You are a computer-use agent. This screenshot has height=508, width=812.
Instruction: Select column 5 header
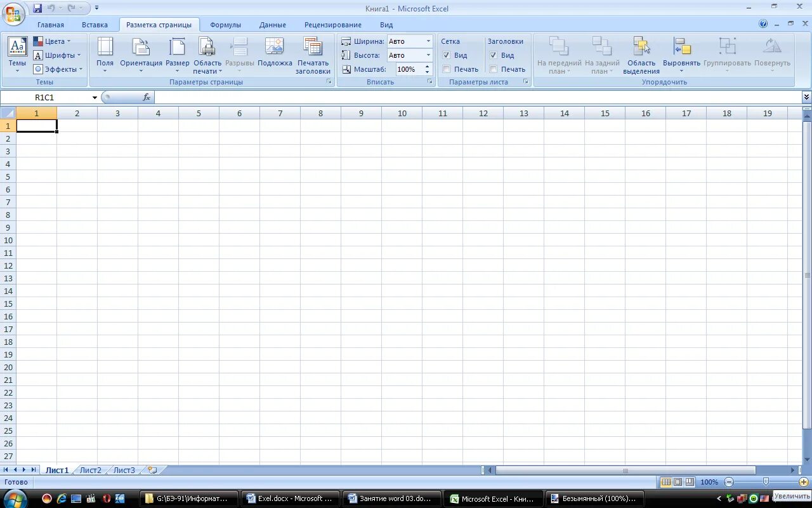pyautogui.click(x=199, y=113)
